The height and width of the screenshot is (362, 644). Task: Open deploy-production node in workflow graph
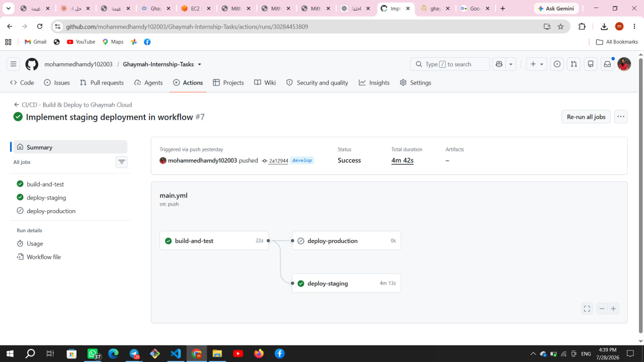click(347, 241)
